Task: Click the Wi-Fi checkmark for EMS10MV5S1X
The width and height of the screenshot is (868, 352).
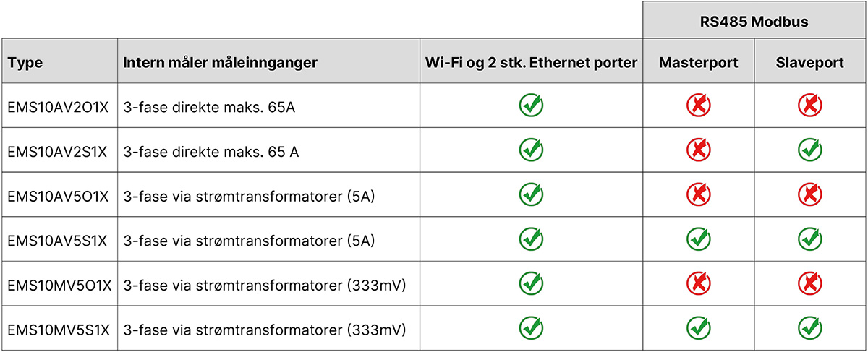Action: [x=531, y=327]
